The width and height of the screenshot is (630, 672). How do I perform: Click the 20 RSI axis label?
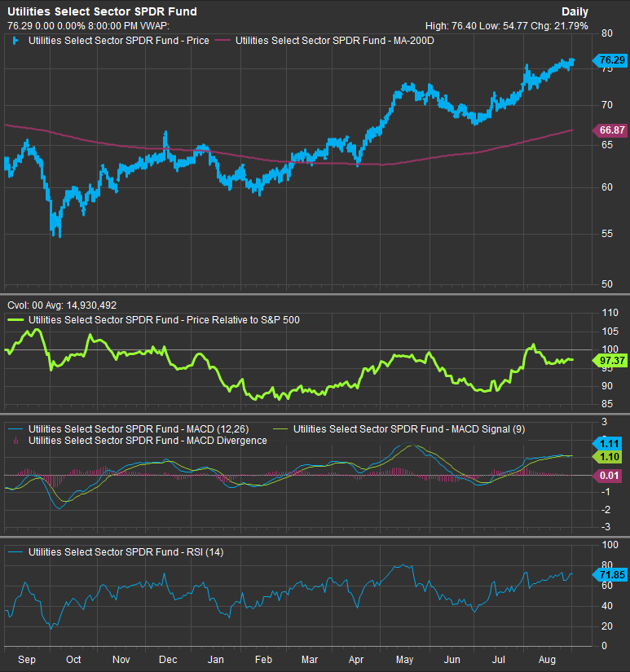[x=607, y=626]
